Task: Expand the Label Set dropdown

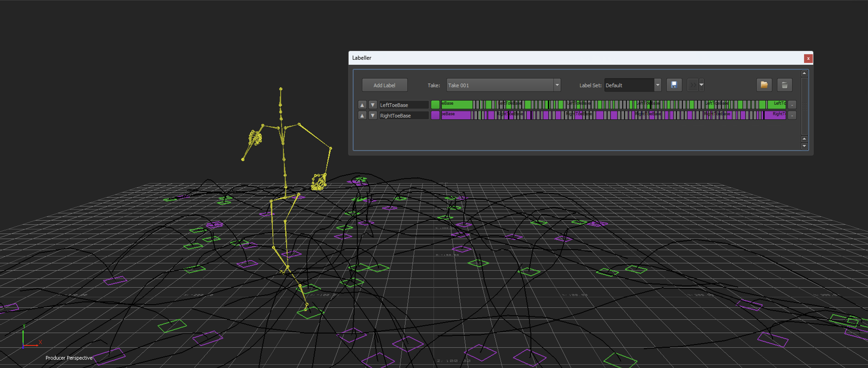Action: [657, 85]
